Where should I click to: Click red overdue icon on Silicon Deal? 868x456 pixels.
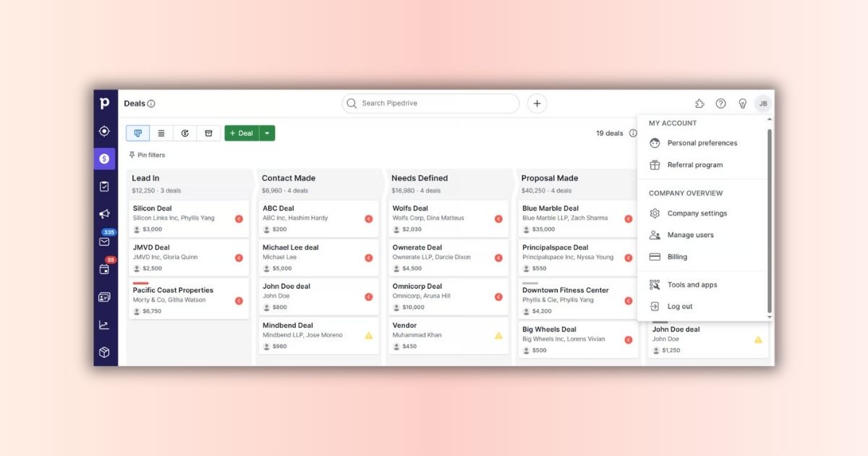(x=239, y=219)
